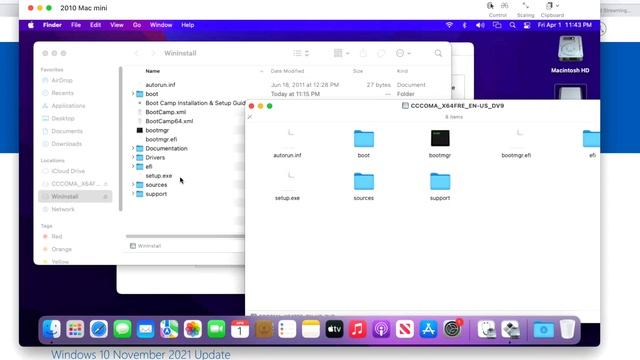Open the Apple menu
This screenshot has width=640, height=360.
(31, 25)
